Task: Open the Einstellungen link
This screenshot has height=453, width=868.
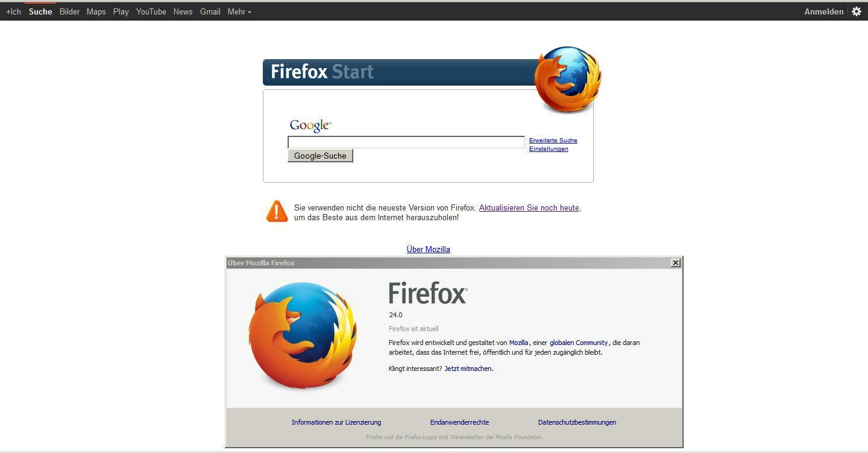Action: pos(549,148)
